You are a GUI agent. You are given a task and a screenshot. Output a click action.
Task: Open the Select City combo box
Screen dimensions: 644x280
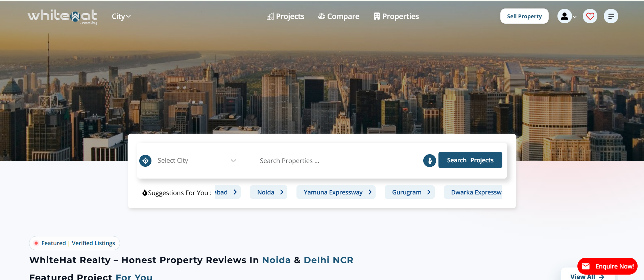tap(196, 161)
